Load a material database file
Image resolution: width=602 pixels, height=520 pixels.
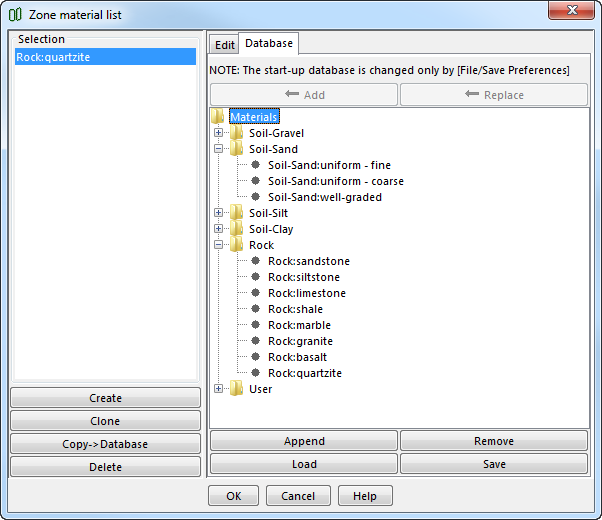304,464
